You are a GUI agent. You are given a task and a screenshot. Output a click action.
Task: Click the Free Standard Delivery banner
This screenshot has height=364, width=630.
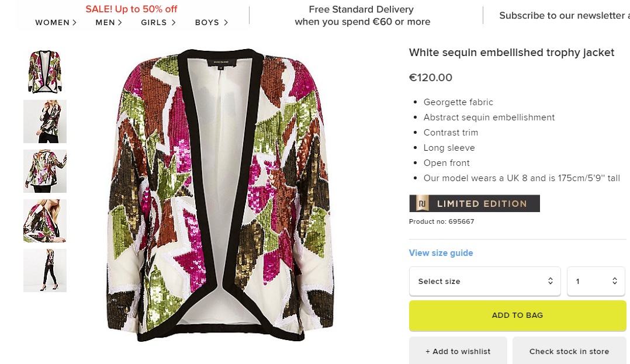(x=362, y=16)
